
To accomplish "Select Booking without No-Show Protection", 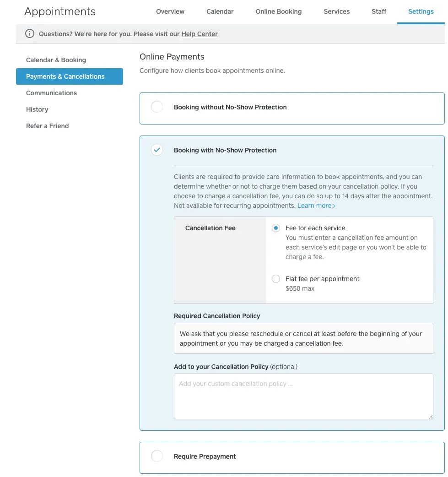I will (157, 107).
